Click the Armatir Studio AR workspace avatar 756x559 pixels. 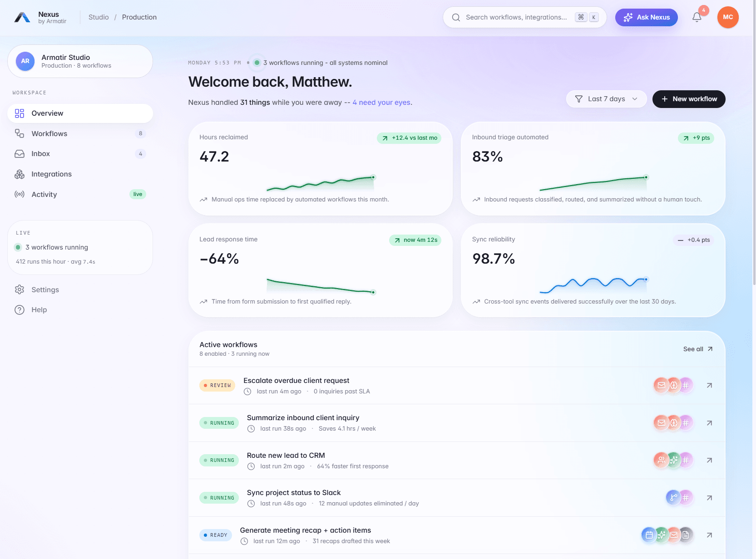pyautogui.click(x=25, y=61)
